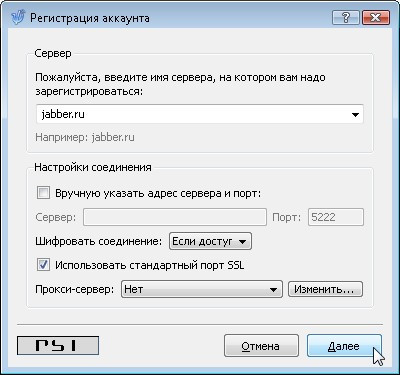Uncheck Использовать стандартный порт SSL
This screenshot has width=400, height=375.
point(43,265)
